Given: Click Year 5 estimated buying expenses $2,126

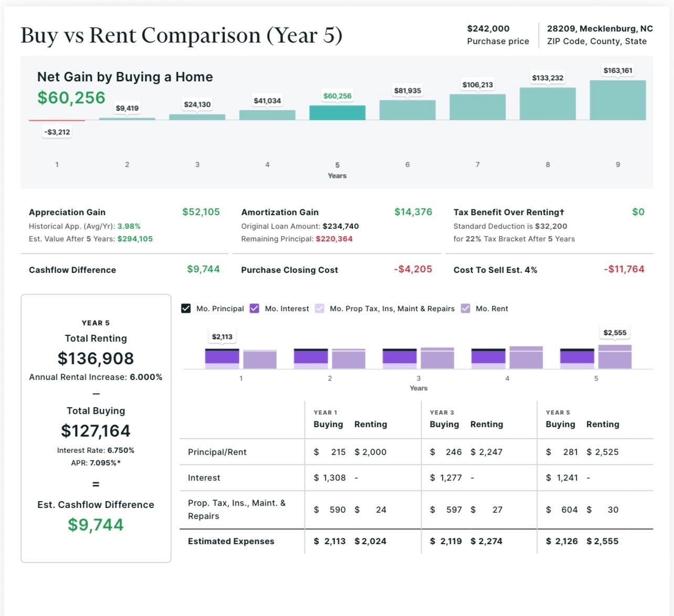Looking at the screenshot, I should tap(562, 541).
